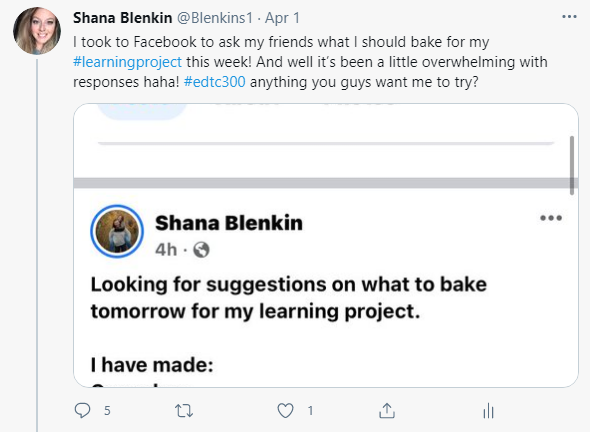Follow the #learningproject hashtag link

pyautogui.click(x=127, y=62)
